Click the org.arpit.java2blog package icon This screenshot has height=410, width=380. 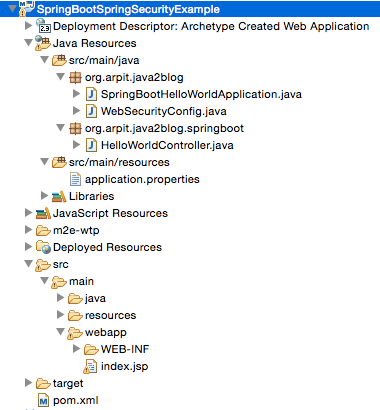75,77
